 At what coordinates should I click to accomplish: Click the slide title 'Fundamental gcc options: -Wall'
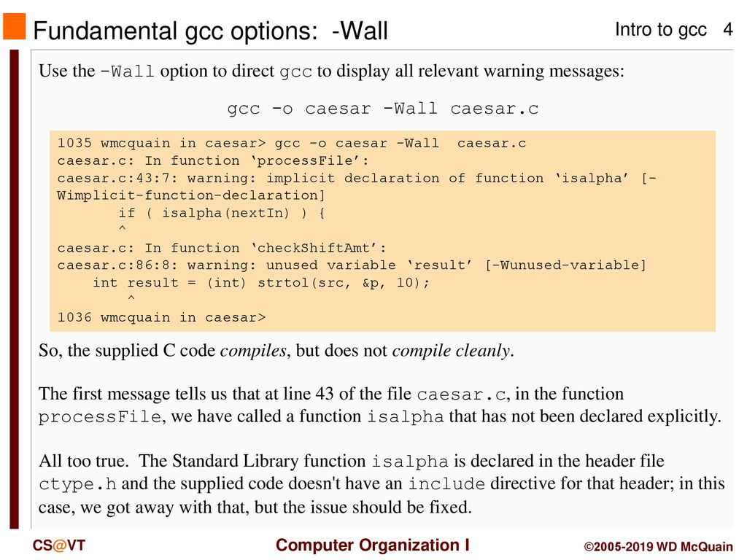pos(210,31)
